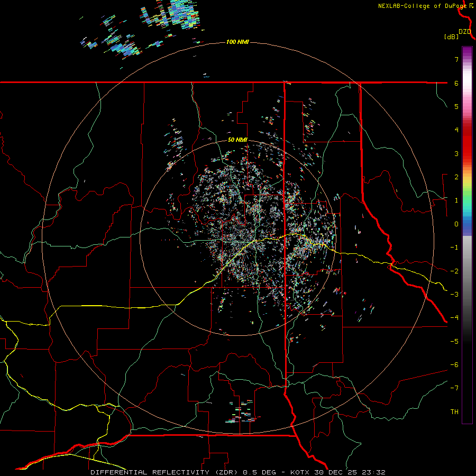Click the "100 NMI" range ring label
Image resolution: width=476 pixels, height=476 pixels.
[x=237, y=42]
